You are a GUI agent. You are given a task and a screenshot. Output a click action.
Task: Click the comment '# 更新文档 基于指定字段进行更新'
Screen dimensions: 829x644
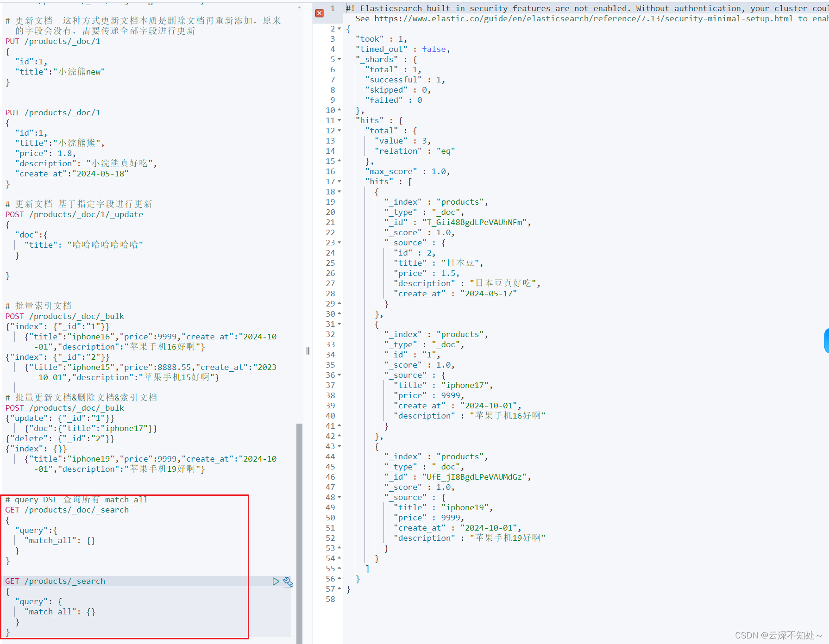pyautogui.click(x=79, y=204)
